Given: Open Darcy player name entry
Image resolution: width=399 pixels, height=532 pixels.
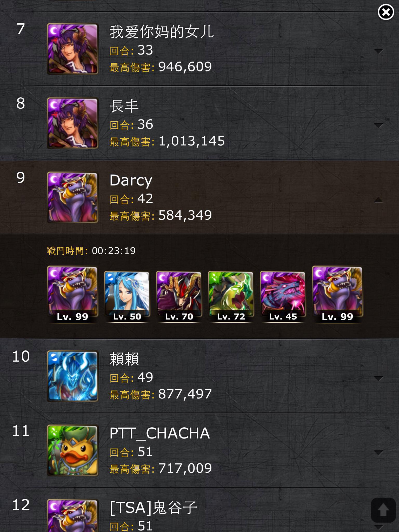Looking at the screenshot, I should coord(131,180).
